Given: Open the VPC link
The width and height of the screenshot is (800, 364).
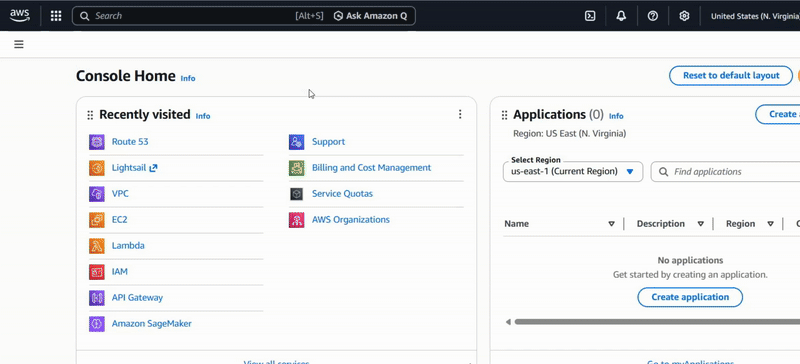Looking at the screenshot, I should tap(120, 194).
